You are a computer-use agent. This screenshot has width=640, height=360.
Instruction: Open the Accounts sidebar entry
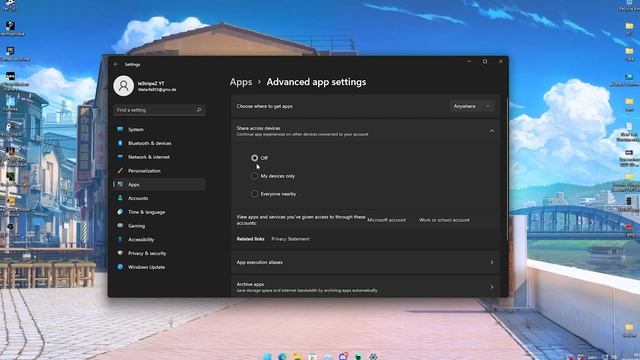point(159,198)
